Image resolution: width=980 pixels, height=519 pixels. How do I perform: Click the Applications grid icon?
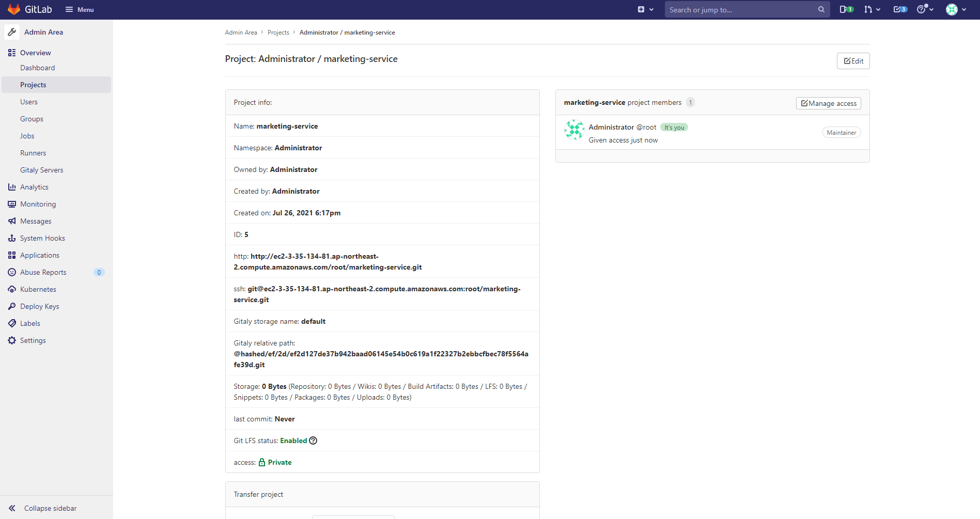[x=12, y=255]
